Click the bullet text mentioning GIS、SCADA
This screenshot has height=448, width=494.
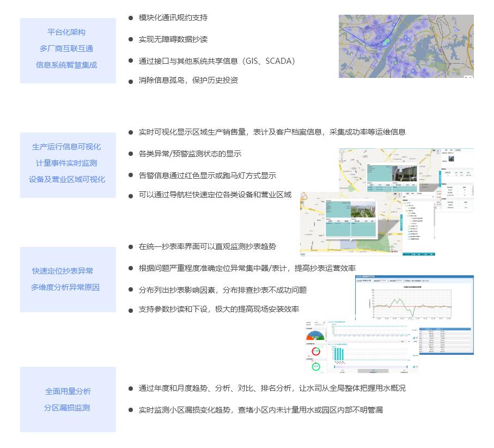pos(216,61)
